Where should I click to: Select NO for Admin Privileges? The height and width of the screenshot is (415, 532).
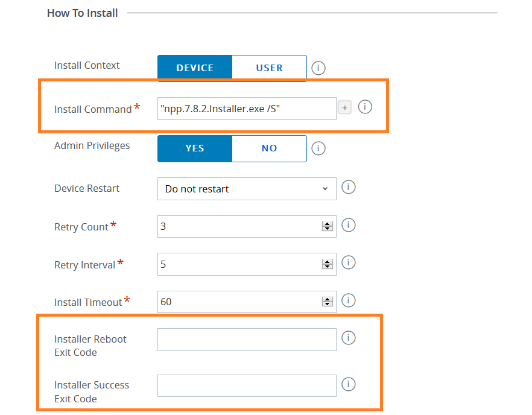click(x=269, y=148)
